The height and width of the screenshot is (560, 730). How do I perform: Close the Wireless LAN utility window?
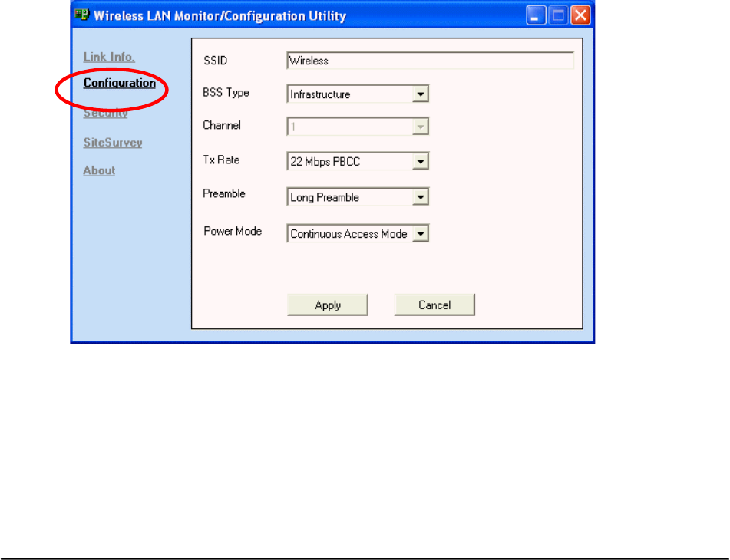click(580, 15)
